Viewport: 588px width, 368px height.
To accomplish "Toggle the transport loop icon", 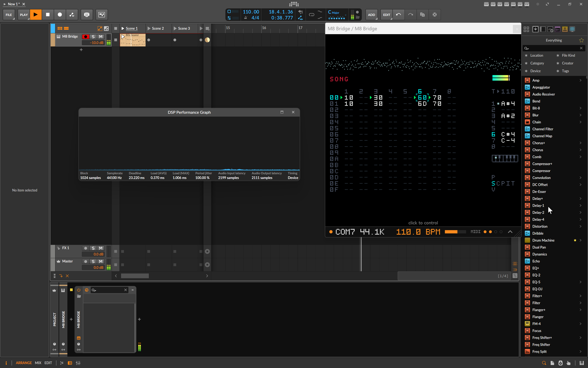I will pyautogui.click(x=312, y=14).
